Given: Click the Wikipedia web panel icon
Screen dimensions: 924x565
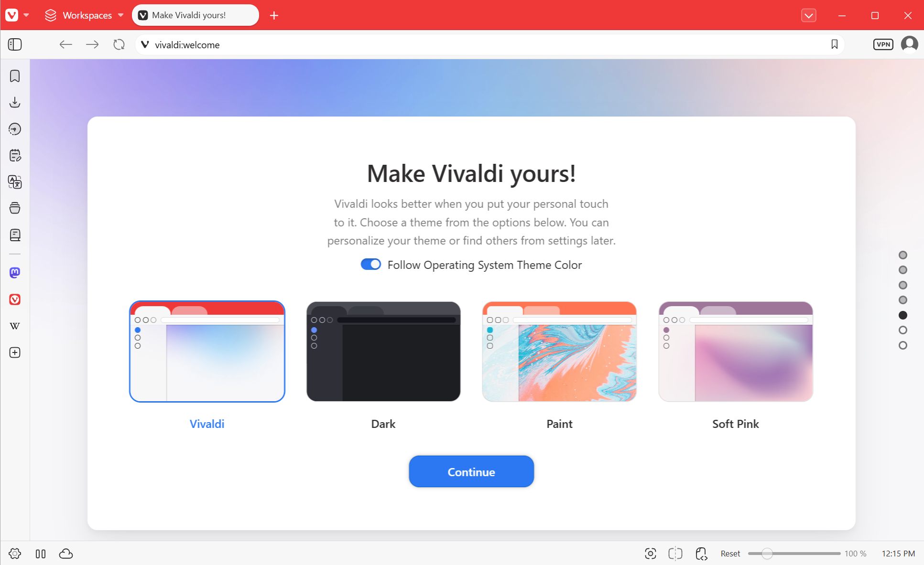Looking at the screenshot, I should point(15,326).
